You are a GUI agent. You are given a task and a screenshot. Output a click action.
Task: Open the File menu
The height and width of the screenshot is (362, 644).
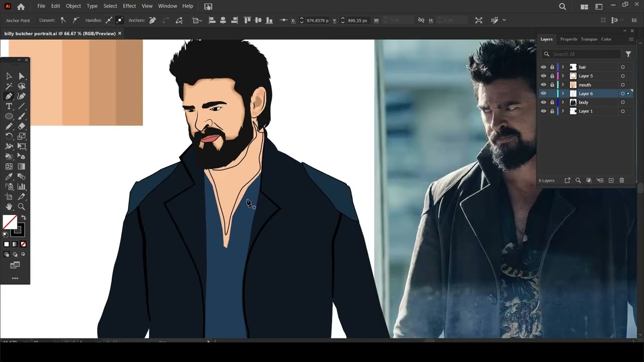click(x=41, y=6)
